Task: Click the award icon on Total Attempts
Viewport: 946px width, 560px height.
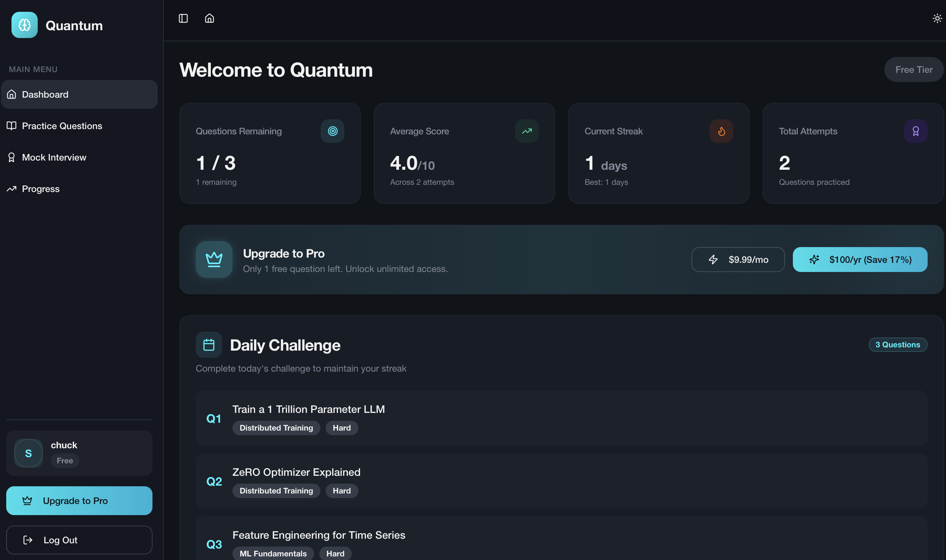Action: pos(916,131)
